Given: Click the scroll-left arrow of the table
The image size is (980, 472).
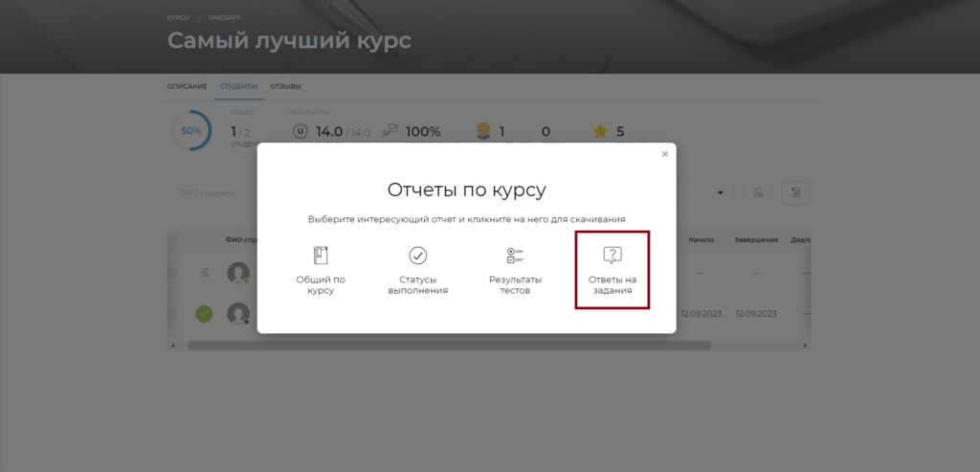Looking at the screenshot, I should (x=173, y=345).
